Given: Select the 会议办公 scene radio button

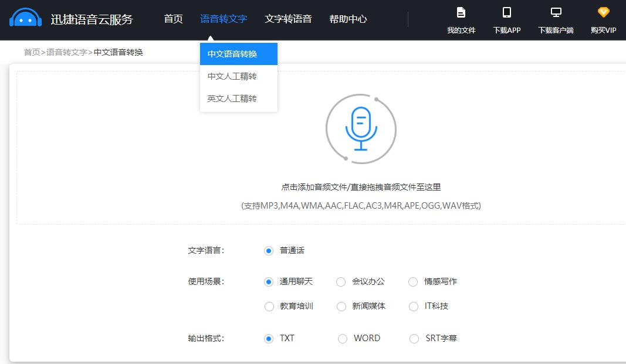Looking at the screenshot, I should 341,281.
